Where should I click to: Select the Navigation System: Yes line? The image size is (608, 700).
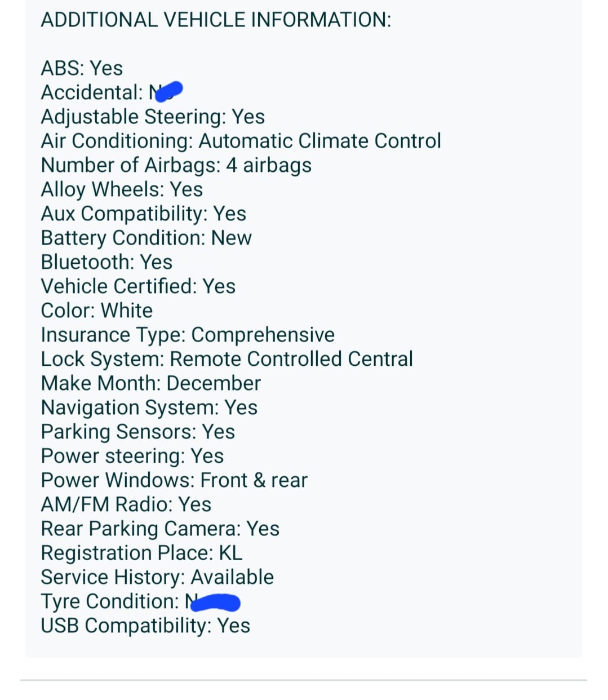tap(149, 407)
